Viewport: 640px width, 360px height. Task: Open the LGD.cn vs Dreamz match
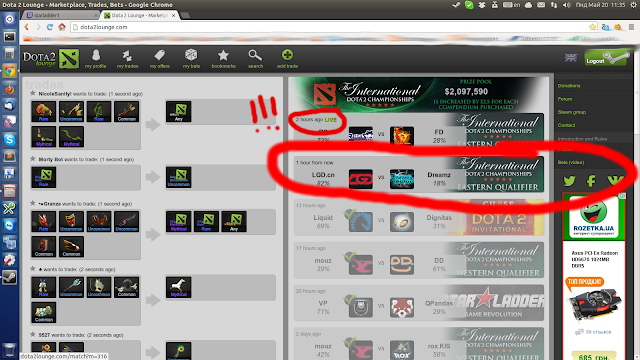point(419,174)
